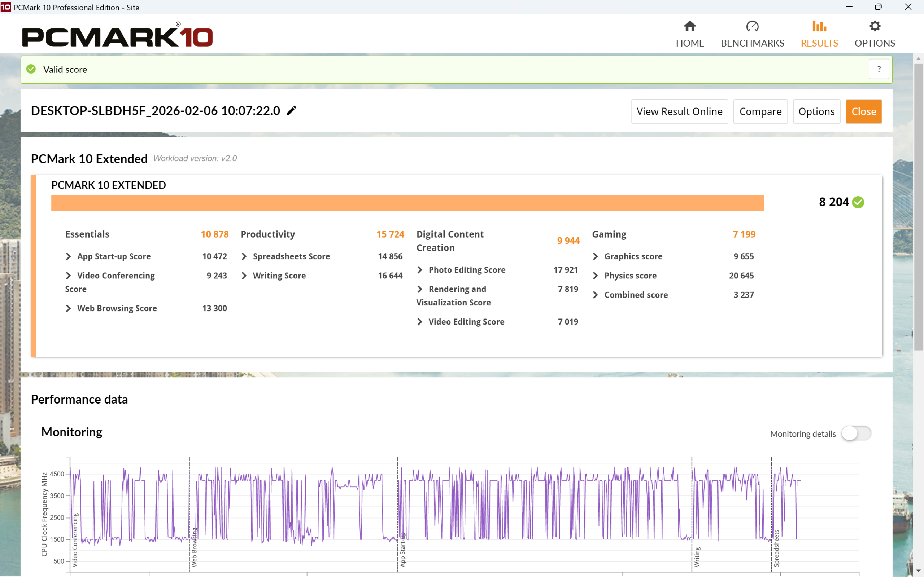Click View Result Online button
The image size is (924, 577).
679,111
